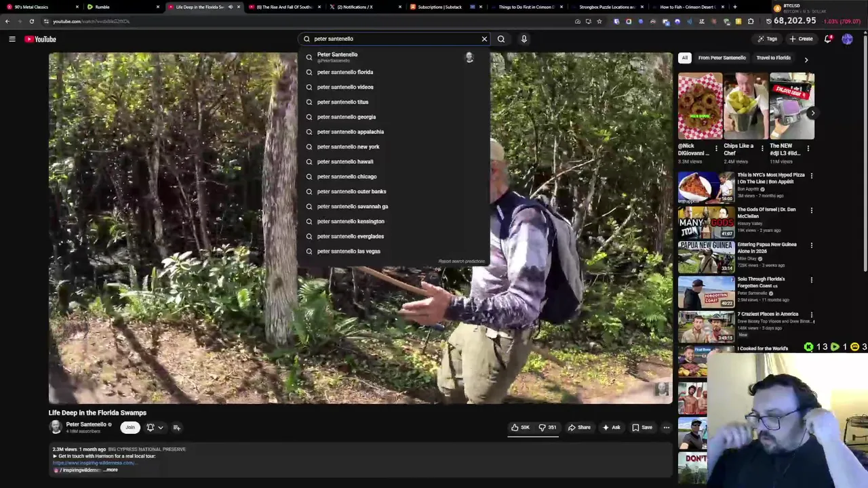Expand the description with ...more
Image resolution: width=868 pixels, height=488 pixels.
pyautogui.click(x=111, y=470)
